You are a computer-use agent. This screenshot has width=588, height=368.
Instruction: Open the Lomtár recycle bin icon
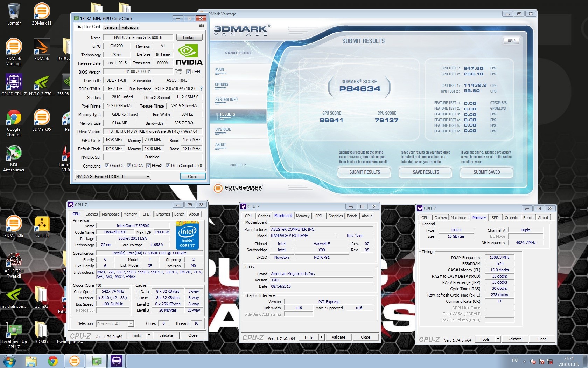pyautogui.click(x=14, y=14)
